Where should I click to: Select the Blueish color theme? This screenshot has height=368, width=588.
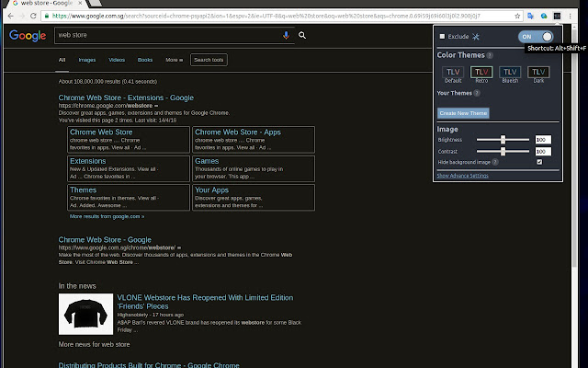point(510,75)
